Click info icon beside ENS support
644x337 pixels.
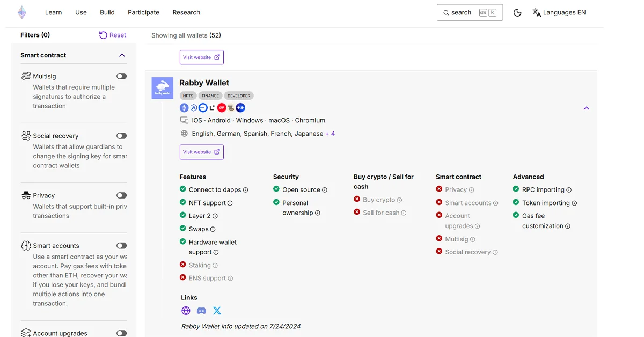pos(230,279)
